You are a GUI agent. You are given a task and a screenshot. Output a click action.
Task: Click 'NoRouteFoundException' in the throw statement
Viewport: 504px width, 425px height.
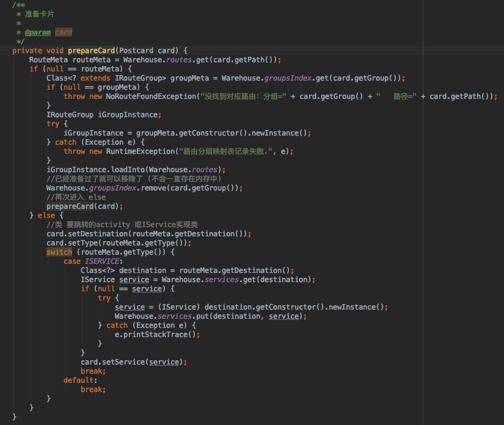pyautogui.click(x=151, y=96)
